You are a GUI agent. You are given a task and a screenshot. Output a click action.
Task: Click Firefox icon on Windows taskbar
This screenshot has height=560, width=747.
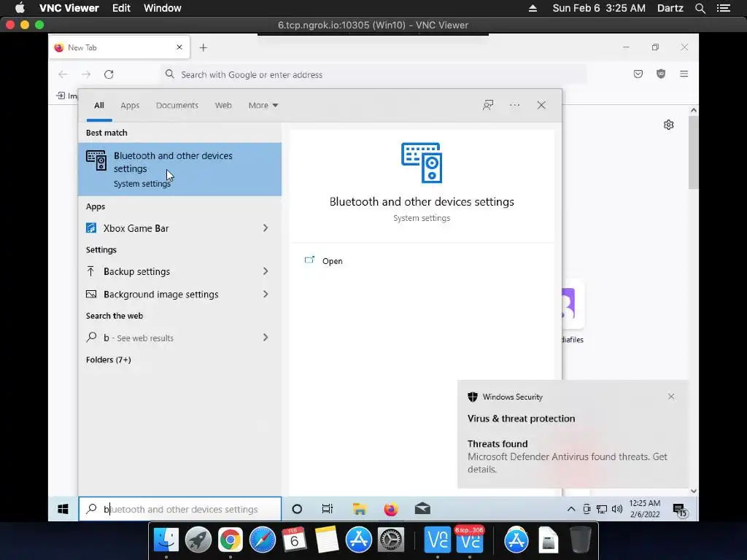[391, 509]
